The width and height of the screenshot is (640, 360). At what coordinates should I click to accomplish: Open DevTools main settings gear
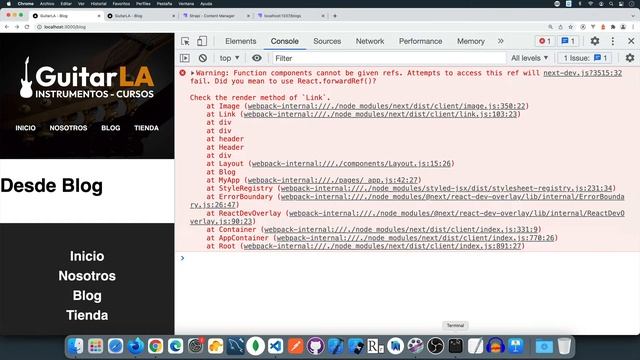click(595, 41)
